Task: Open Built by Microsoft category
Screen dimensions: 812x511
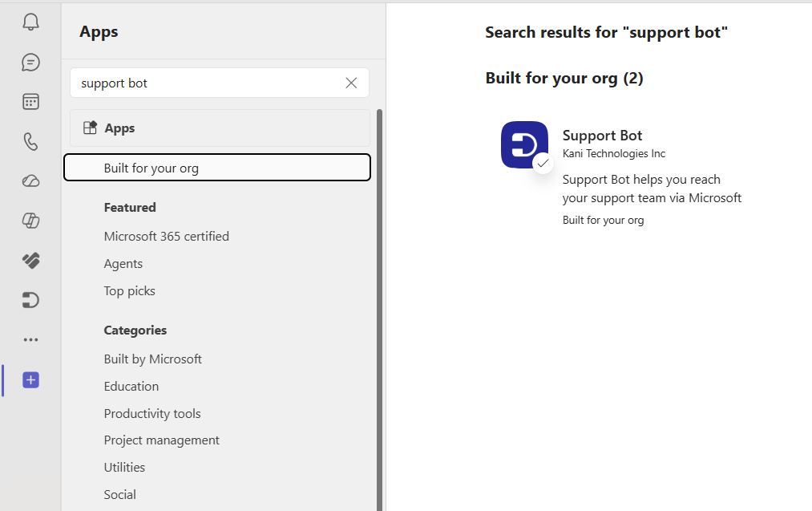Action: click(x=153, y=359)
